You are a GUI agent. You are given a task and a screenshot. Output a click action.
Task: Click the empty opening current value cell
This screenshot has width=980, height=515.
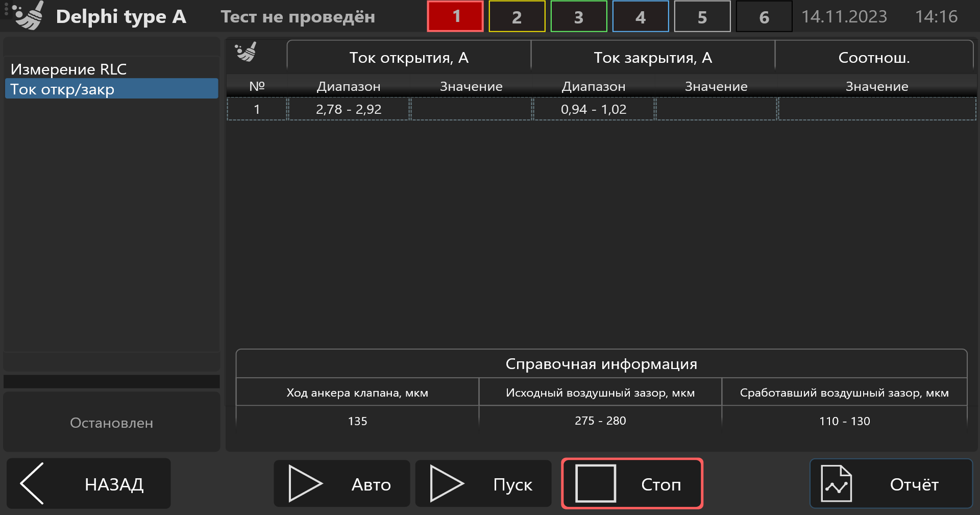tap(471, 109)
